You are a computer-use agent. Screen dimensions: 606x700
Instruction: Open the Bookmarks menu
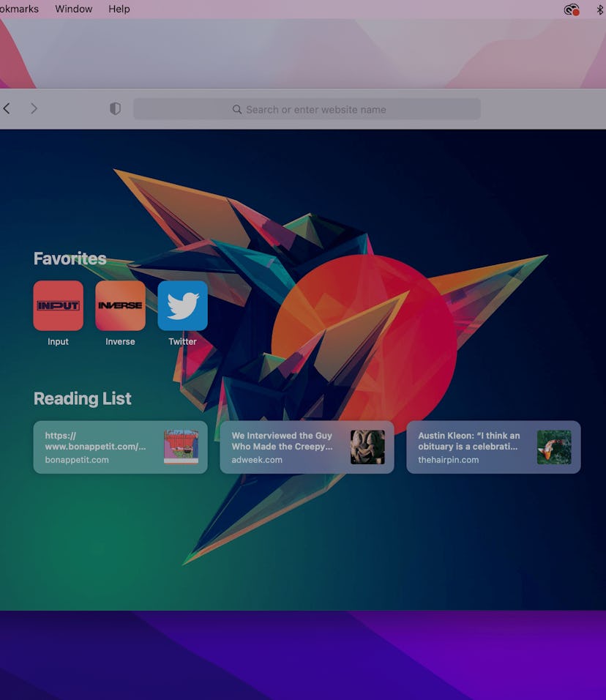point(18,9)
